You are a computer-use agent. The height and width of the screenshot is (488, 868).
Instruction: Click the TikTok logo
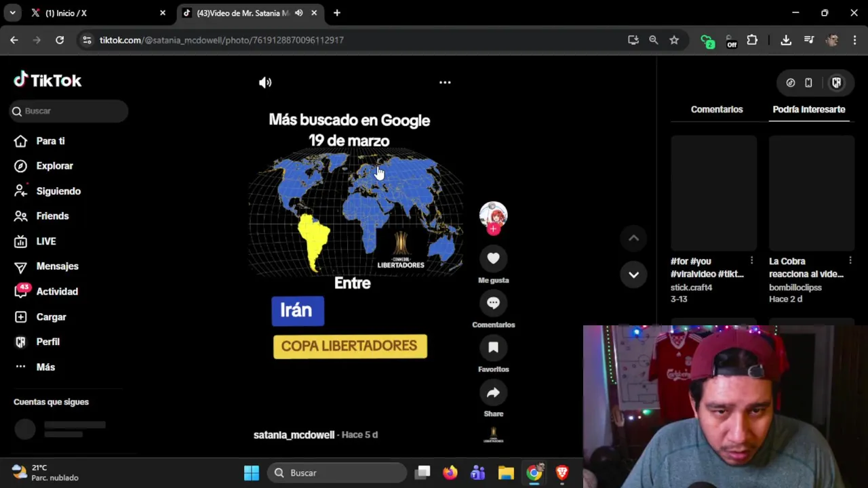pos(47,81)
